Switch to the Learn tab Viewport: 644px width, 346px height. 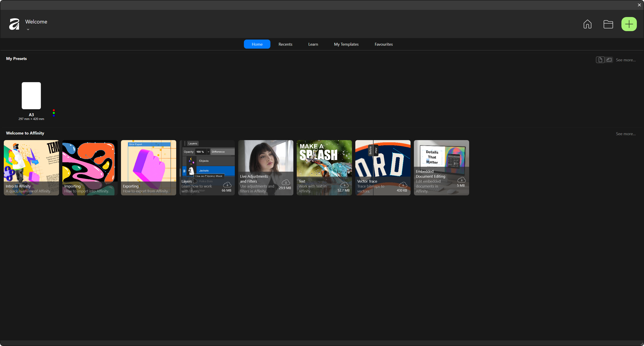313,44
